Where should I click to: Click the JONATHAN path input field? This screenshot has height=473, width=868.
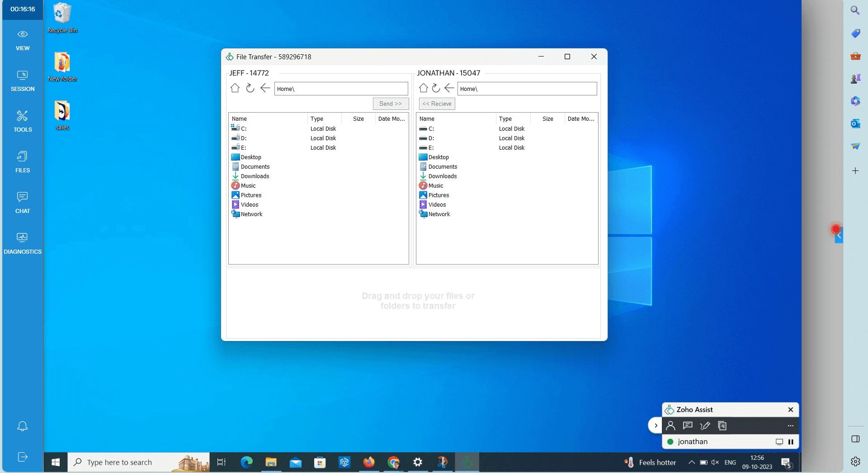click(x=527, y=89)
